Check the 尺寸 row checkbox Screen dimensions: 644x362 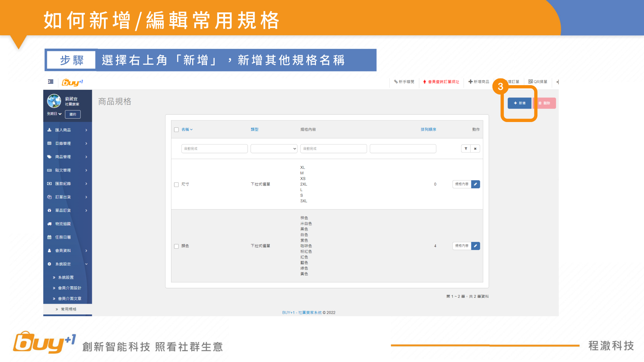[x=176, y=185]
